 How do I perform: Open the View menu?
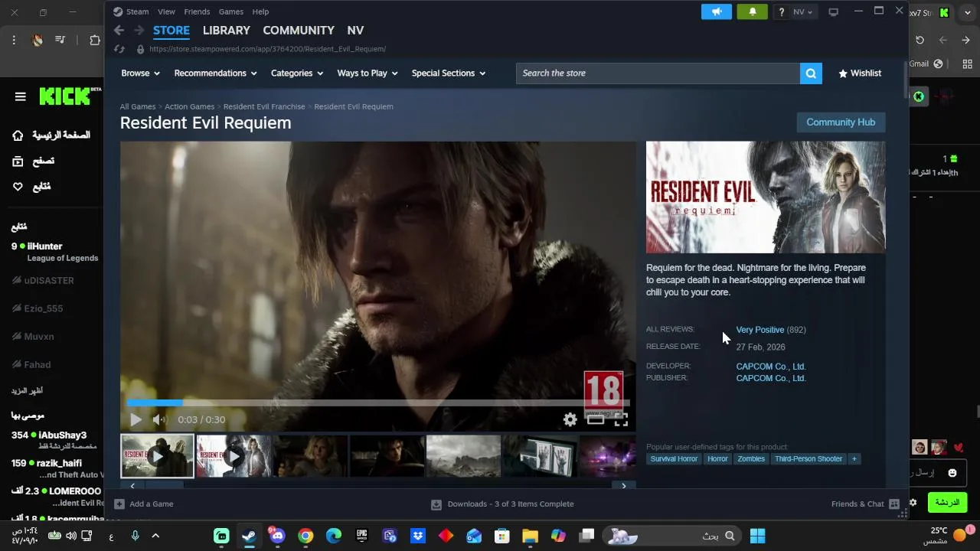[x=166, y=11]
